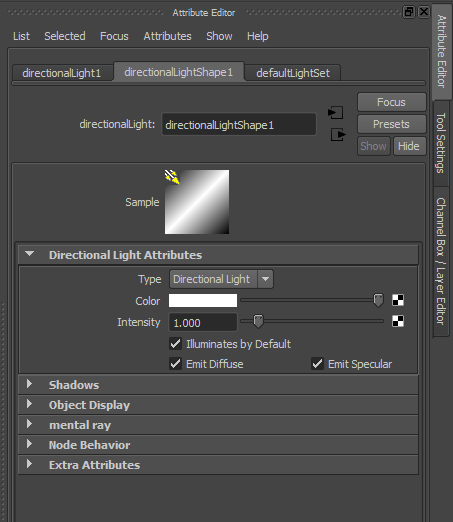Image resolution: width=453 pixels, height=522 pixels.
Task: Click the Focus button
Action: pos(391,102)
